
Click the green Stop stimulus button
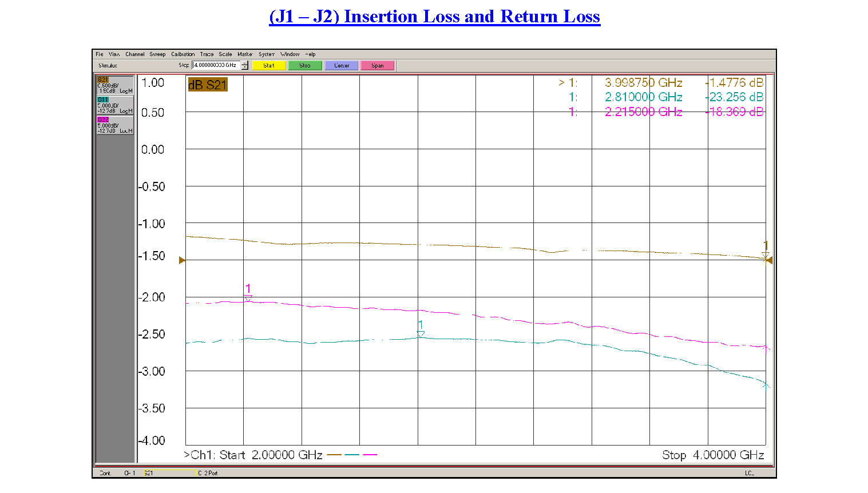(305, 66)
